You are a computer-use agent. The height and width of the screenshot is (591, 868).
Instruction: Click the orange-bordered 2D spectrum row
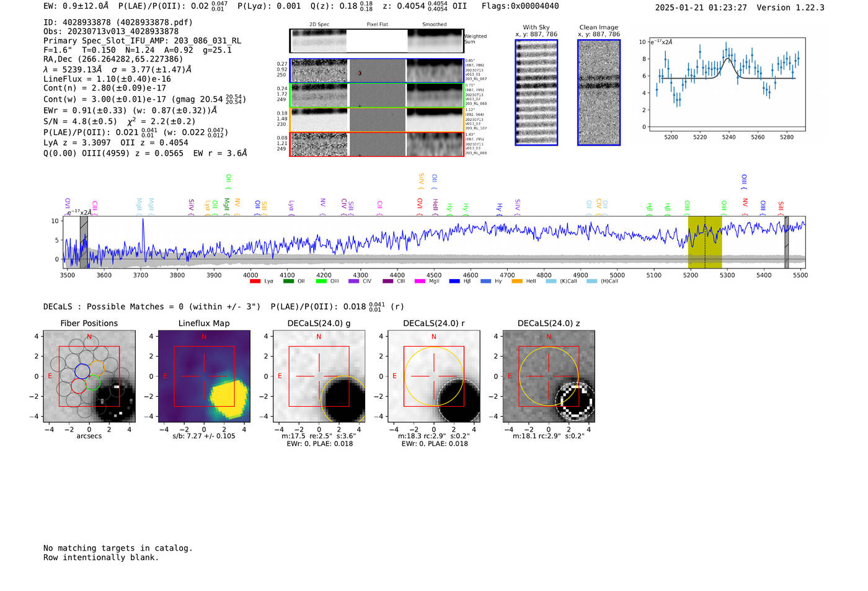[376, 120]
